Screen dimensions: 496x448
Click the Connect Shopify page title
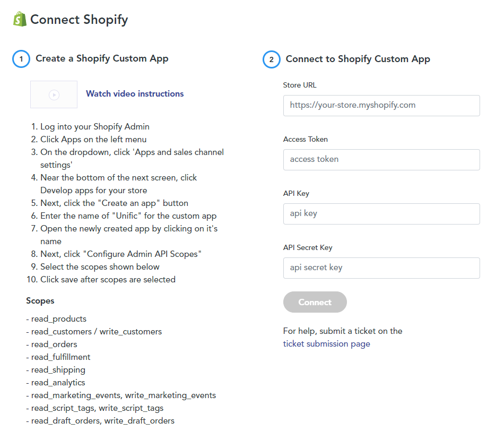(79, 20)
